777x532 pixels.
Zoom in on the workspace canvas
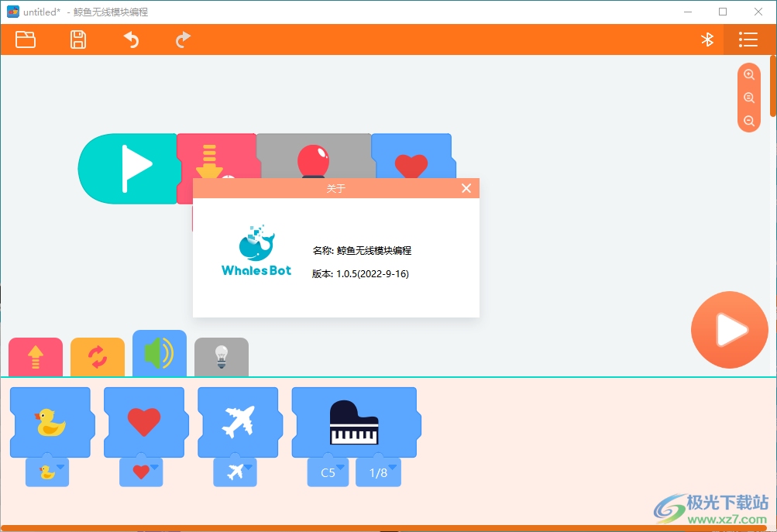click(x=748, y=74)
